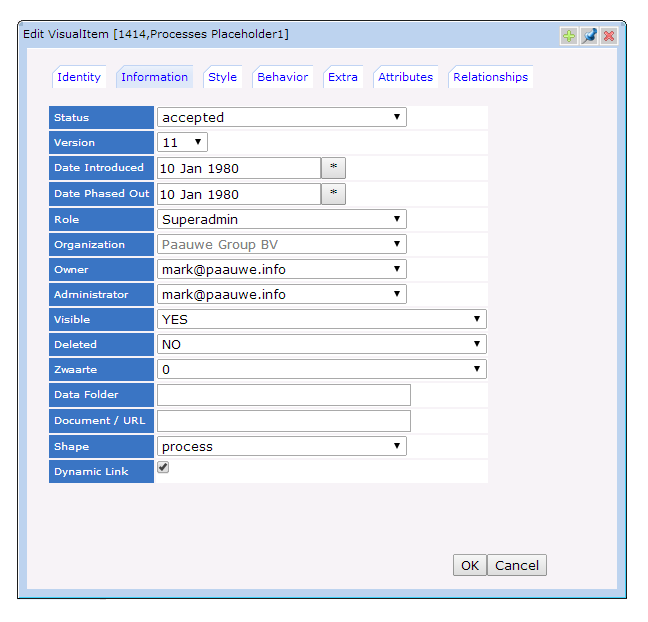
Task: Click asterisk button next to Date Introduced
Action: click(x=334, y=168)
